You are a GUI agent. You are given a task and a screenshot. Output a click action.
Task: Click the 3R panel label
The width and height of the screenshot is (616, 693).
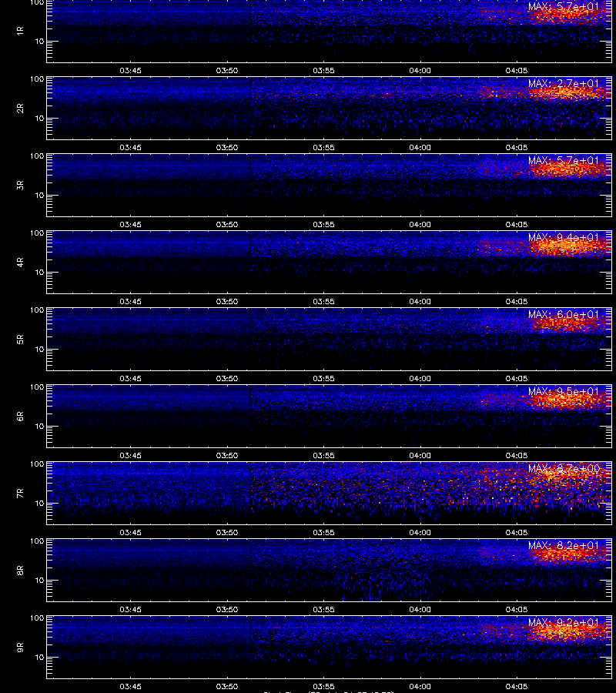click(x=20, y=185)
